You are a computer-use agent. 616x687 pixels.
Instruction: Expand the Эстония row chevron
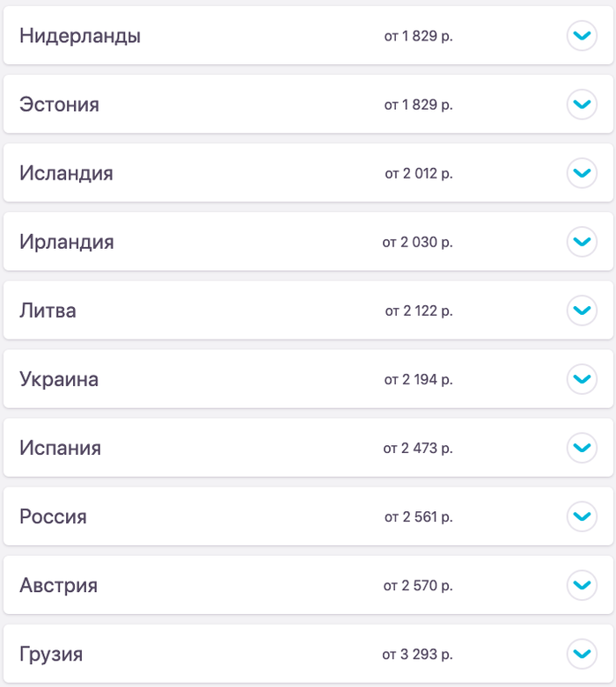coord(582,105)
